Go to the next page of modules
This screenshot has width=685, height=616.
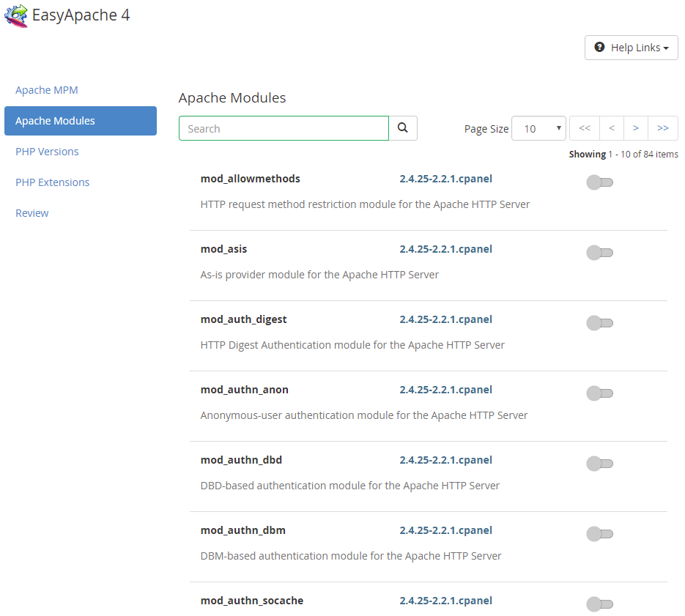pyautogui.click(x=636, y=128)
